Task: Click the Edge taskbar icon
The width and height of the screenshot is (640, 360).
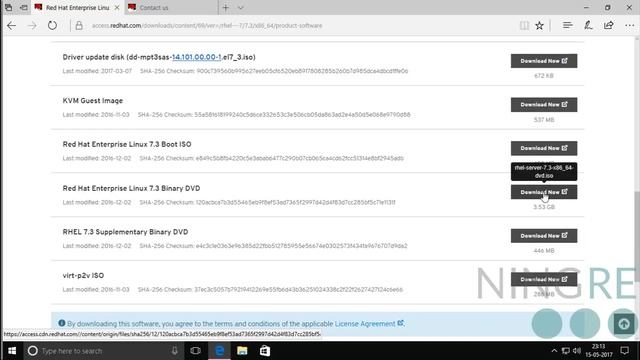Action: pyautogui.click(x=219, y=351)
